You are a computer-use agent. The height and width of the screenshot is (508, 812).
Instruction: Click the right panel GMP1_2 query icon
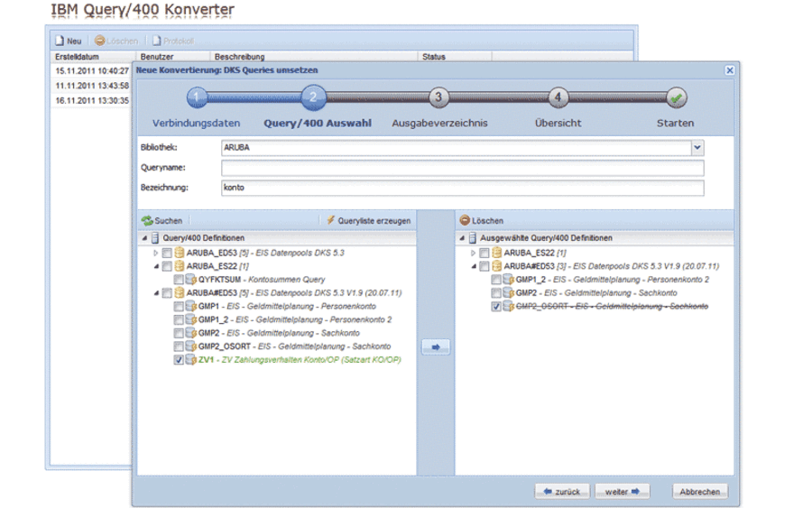[509, 280]
